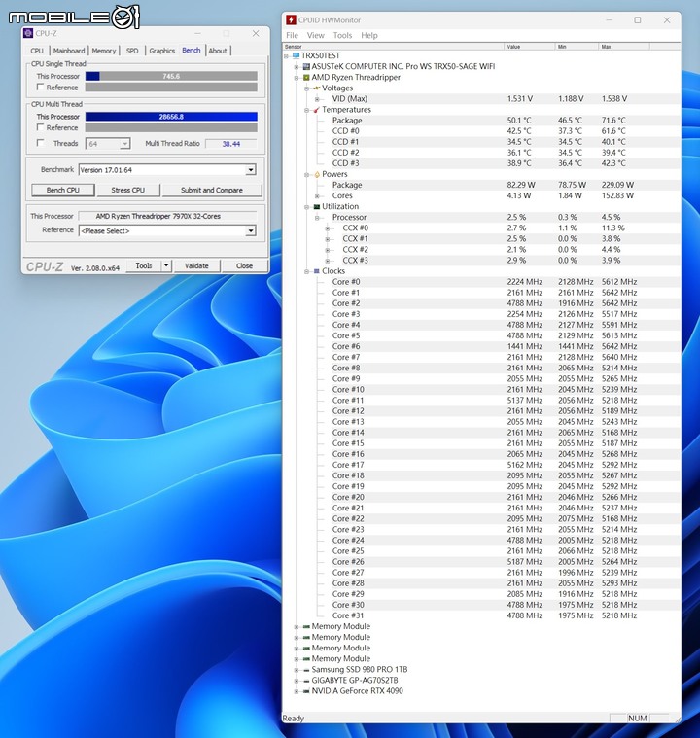Open HWMonitor Help menu
This screenshot has width=700, height=738.
click(369, 35)
